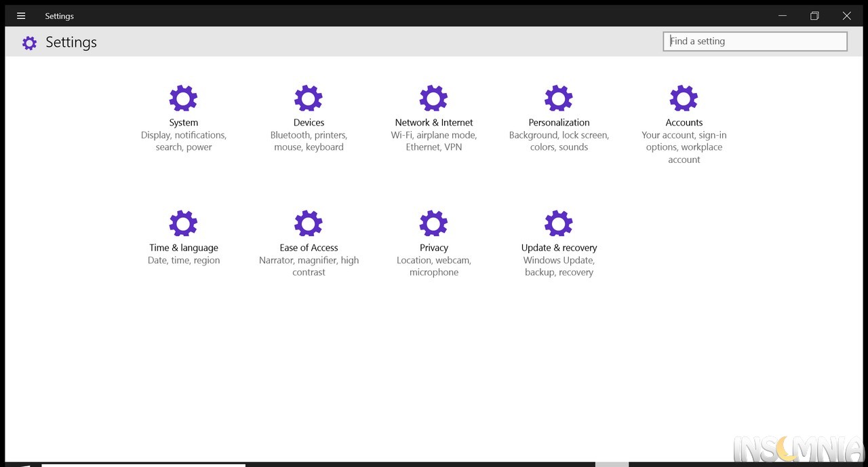
Task: Click the 'Time & language' label
Action: (x=184, y=248)
